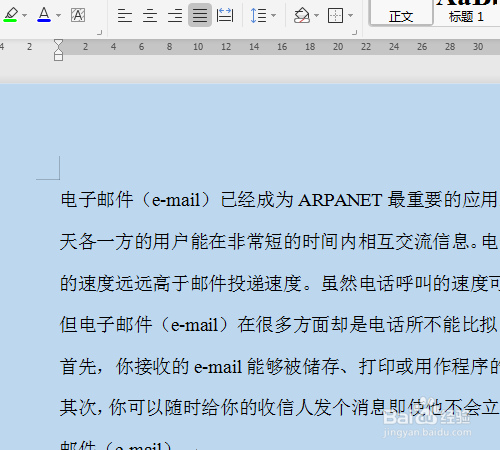This screenshot has width=500, height=450.
Task: Click the borders icon
Action: coord(335,15)
